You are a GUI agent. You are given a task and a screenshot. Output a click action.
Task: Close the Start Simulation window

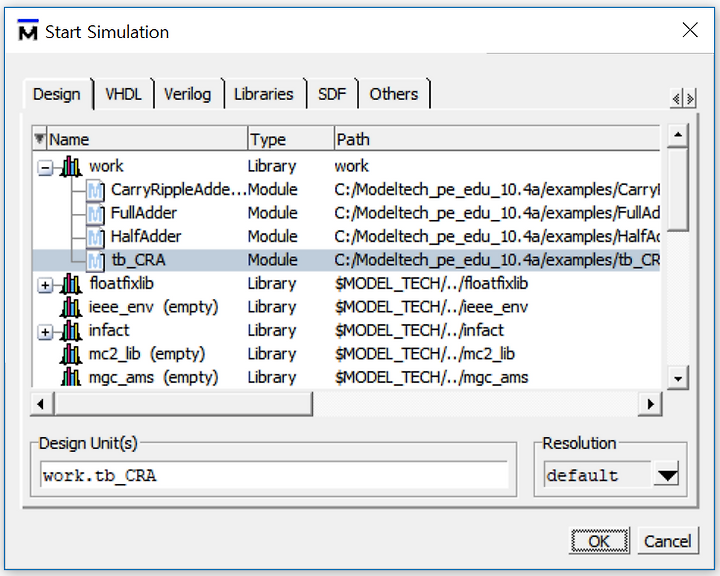point(690,30)
